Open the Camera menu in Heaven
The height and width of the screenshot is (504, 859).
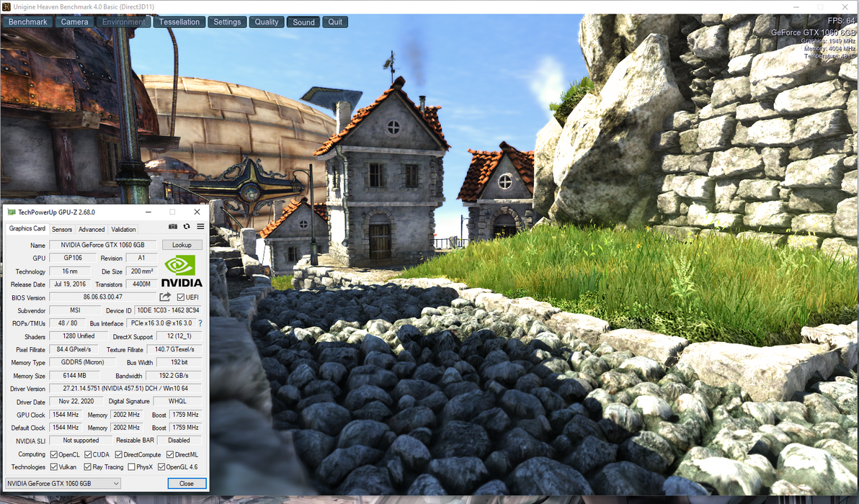[x=74, y=22]
